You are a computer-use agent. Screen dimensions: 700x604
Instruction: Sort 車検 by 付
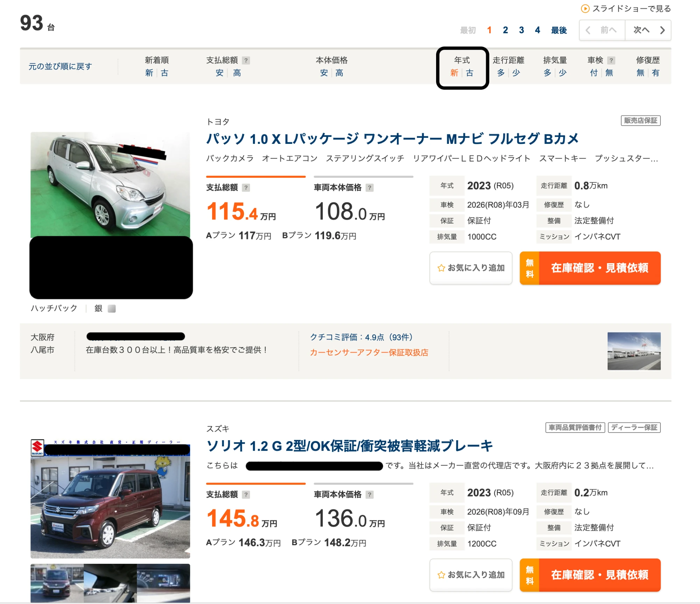[594, 73]
